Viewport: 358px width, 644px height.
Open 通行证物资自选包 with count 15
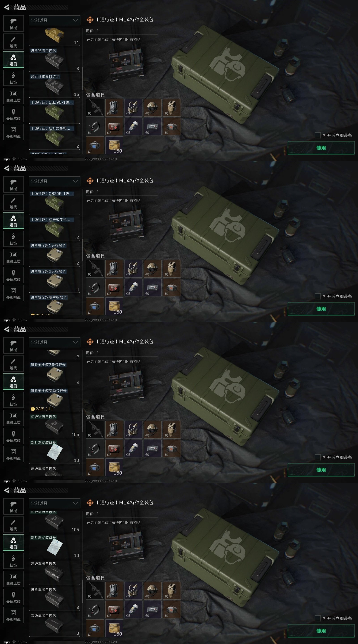point(55,85)
